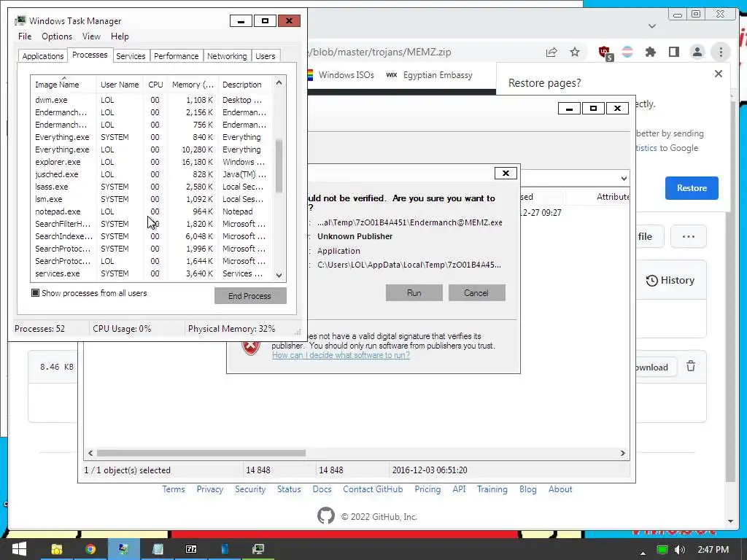The width and height of the screenshot is (747, 560).
Task: Switch to 7-Zip in the taskbar
Action: [191, 549]
